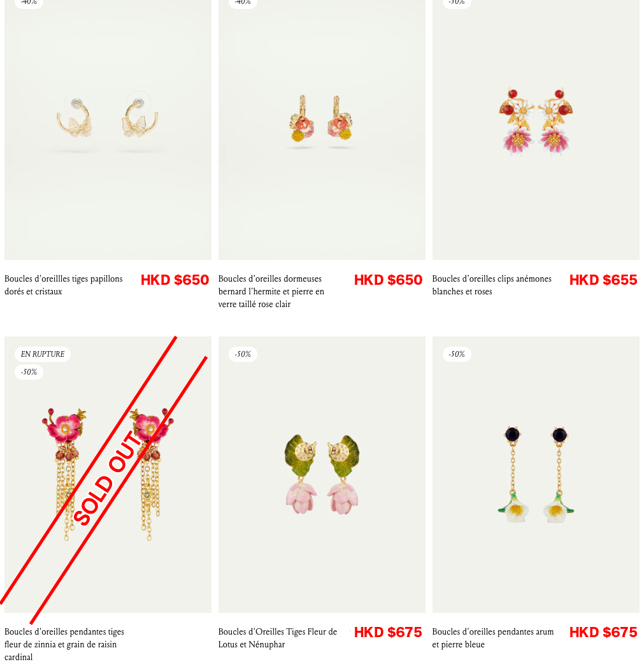Click the HKD $650 price beside the butterfly earrings

pyautogui.click(x=175, y=280)
